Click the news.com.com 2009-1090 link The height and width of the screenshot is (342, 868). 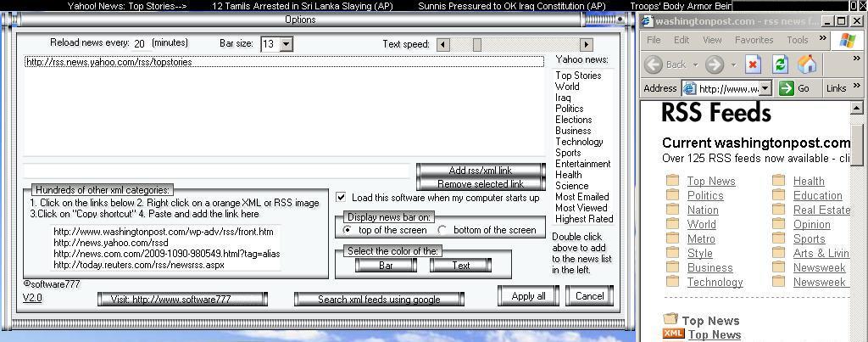(167, 254)
